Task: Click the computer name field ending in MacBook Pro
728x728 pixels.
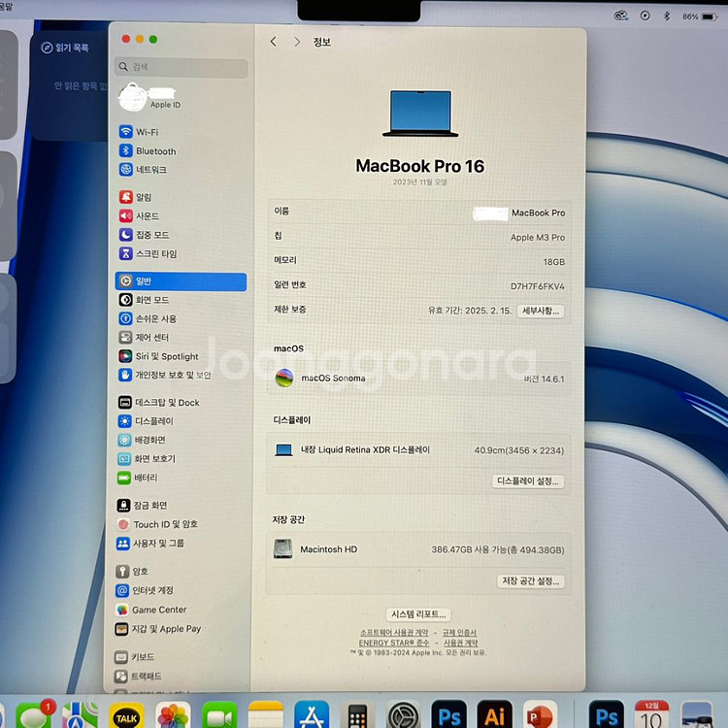Action: click(519, 214)
